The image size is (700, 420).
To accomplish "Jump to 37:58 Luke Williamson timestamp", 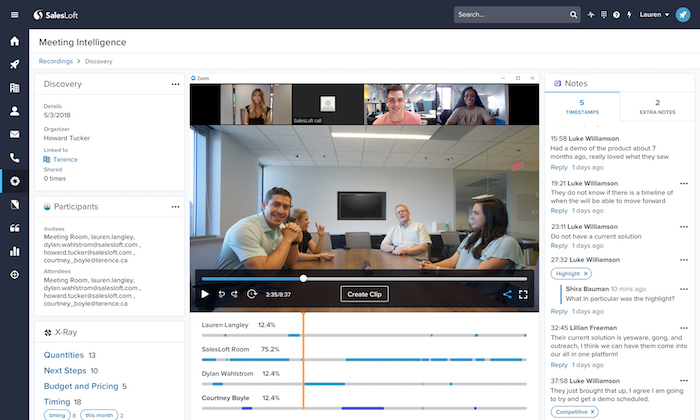I will click(x=585, y=381).
